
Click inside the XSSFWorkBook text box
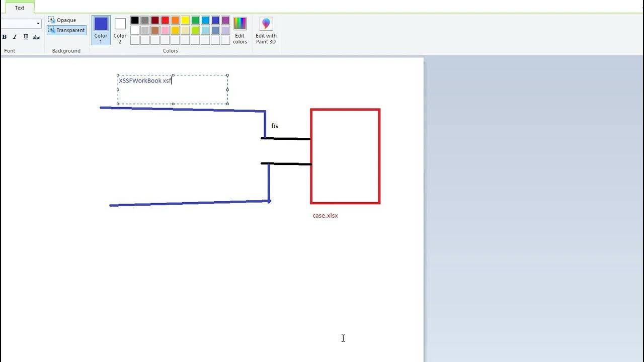coord(173,89)
